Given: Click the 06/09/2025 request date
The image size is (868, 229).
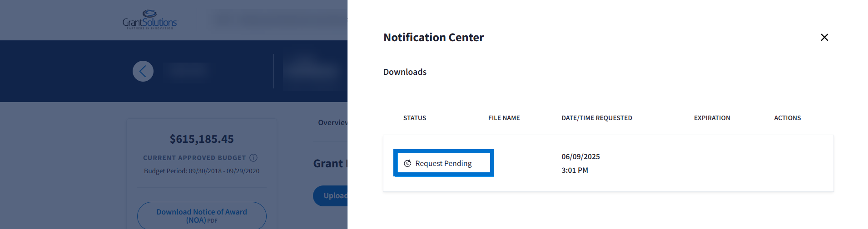Looking at the screenshot, I should tap(580, 156).
